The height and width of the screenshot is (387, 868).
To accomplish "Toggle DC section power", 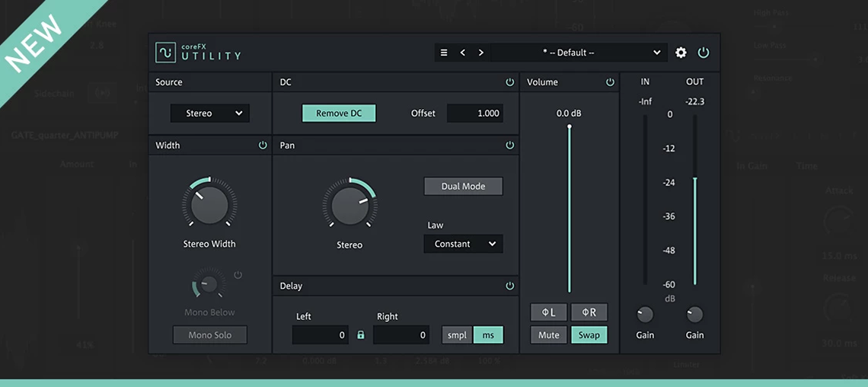I will (510, 82).
